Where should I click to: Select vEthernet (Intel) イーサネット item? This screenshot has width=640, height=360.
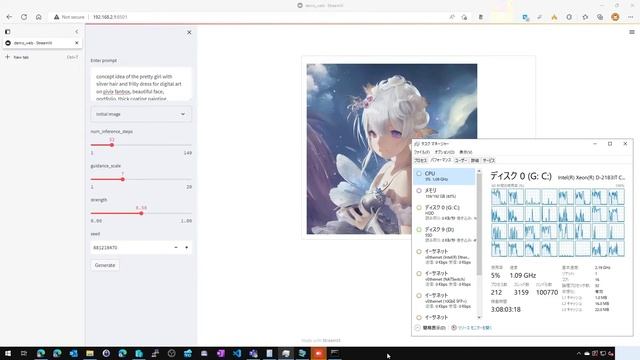444,257
